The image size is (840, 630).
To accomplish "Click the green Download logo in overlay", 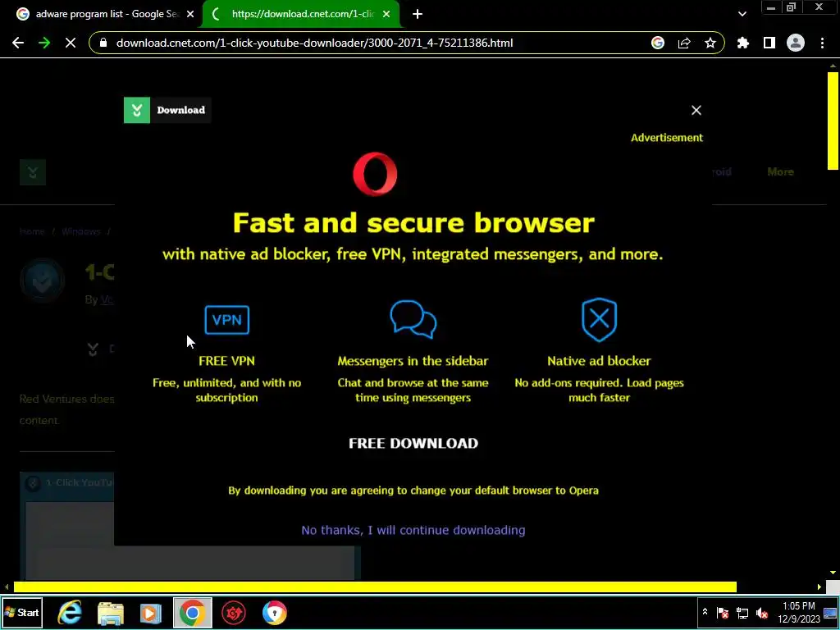I will click(167, 111).
